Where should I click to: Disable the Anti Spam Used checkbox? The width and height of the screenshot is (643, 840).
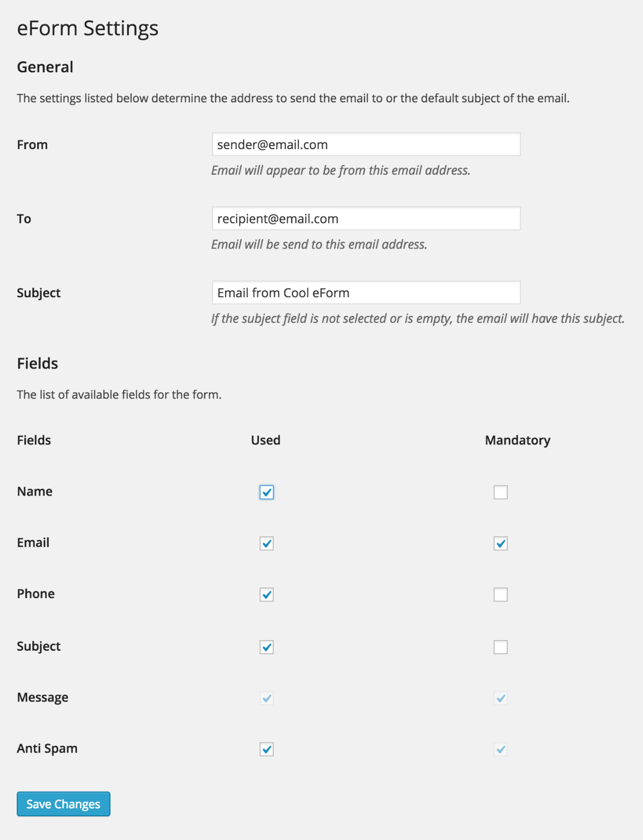point(267,750)
